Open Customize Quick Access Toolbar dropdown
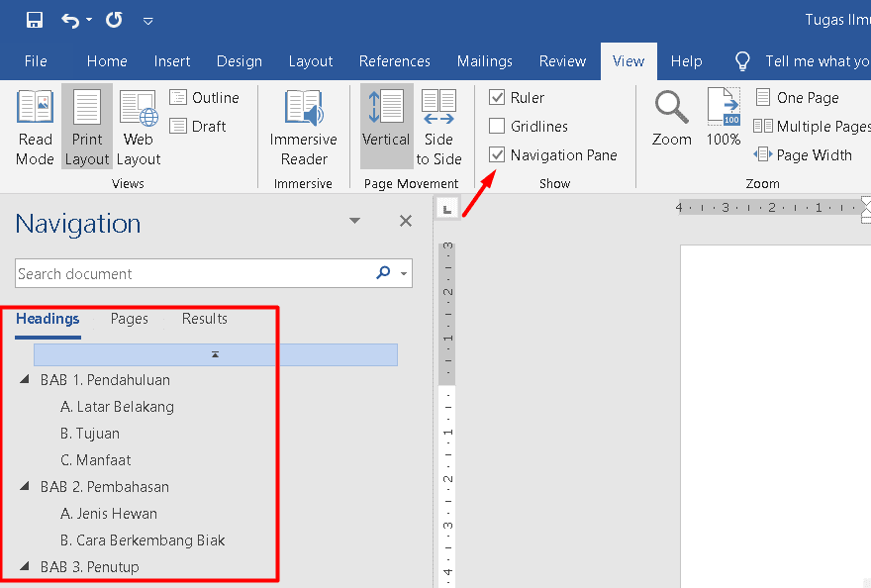Image resolution: width=871 pixels, height=588 pixels. click(x=148, y=21)
